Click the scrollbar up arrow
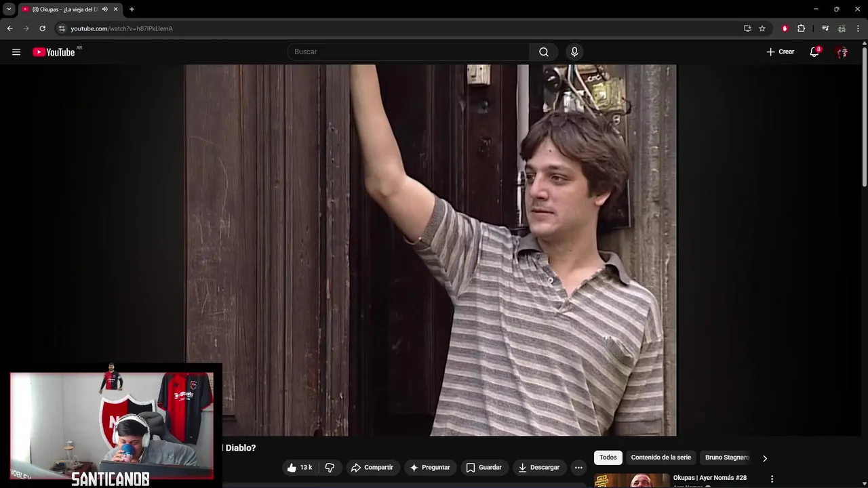The width and height of the screenshot is (868, 488). coord(865,43)
